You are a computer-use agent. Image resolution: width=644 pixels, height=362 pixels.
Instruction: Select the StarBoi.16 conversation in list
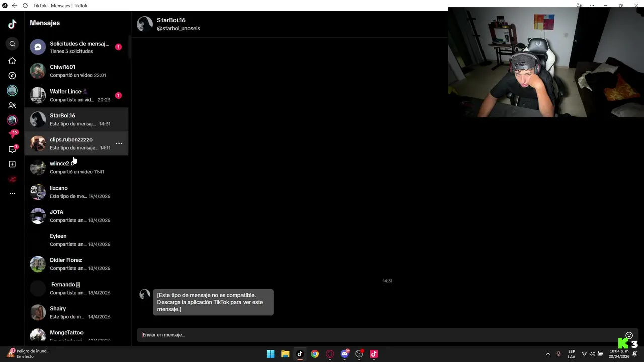76,119
